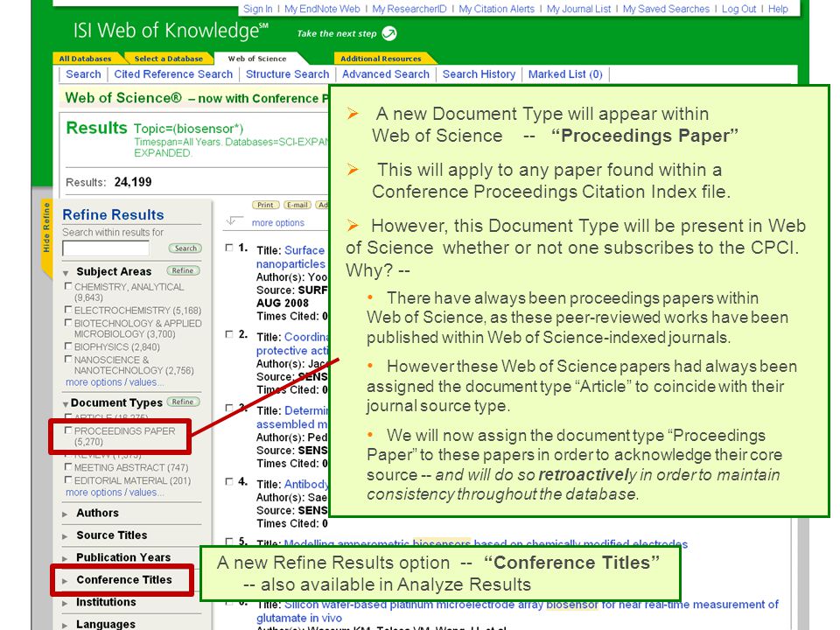
Task: Open more options / values under Subject Areas
Action: (115, 382)
